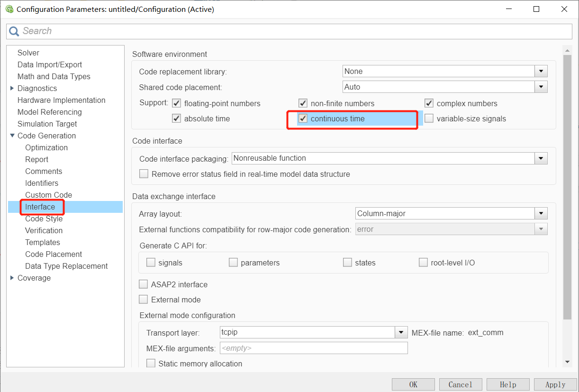579x392 pixels.
Task: Click the OK button
Action: (413, 384)
